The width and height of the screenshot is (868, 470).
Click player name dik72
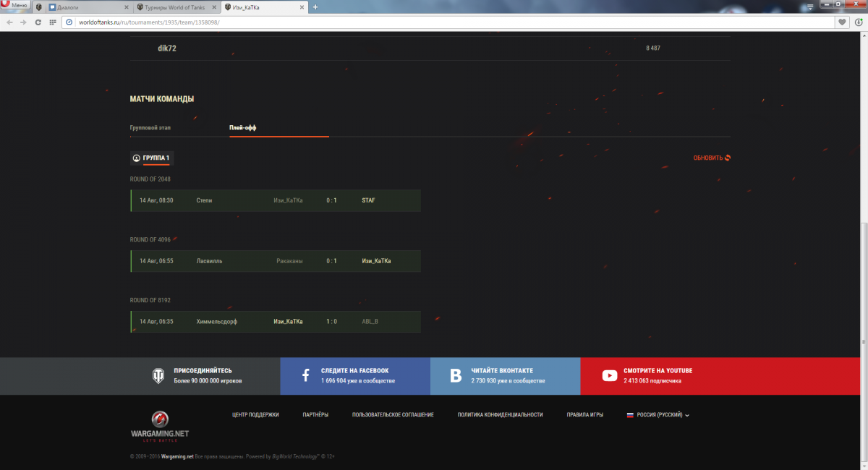coord(167,48)
